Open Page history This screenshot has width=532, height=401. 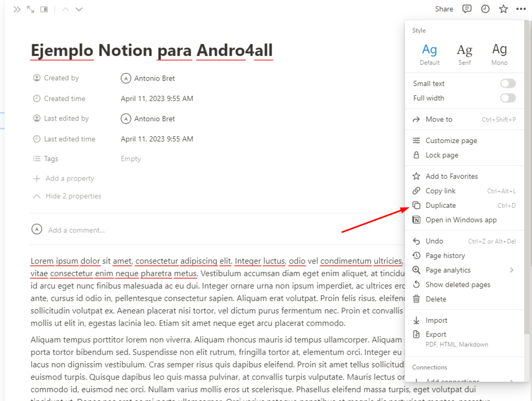point(464,256)
